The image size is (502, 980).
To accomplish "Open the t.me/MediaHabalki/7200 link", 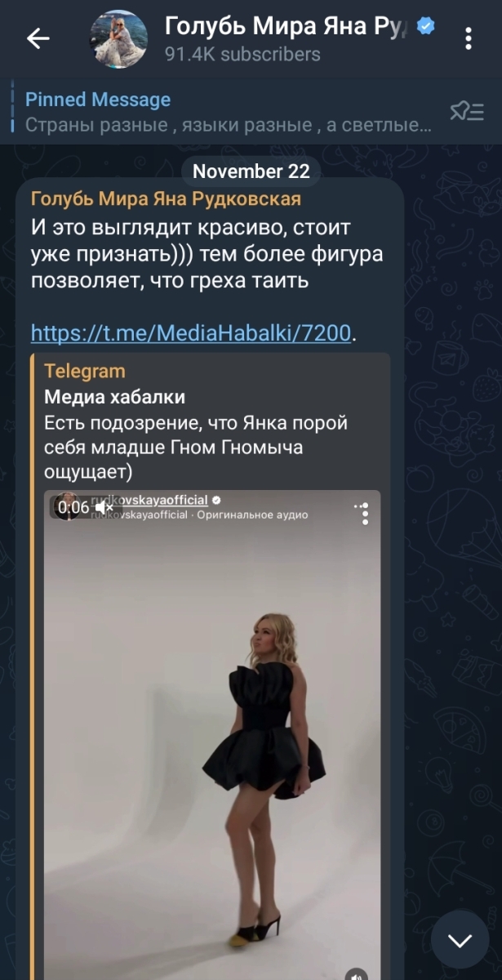I will click(193, 333).
